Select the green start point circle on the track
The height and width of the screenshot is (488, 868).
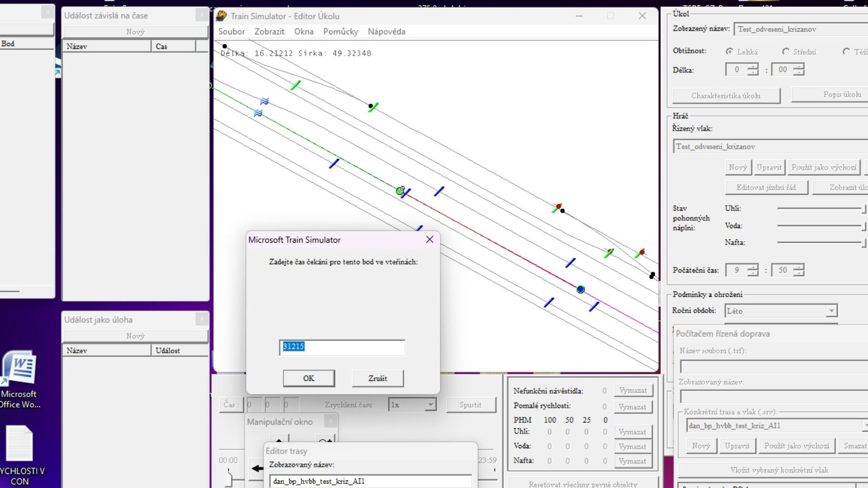point(400,191)
